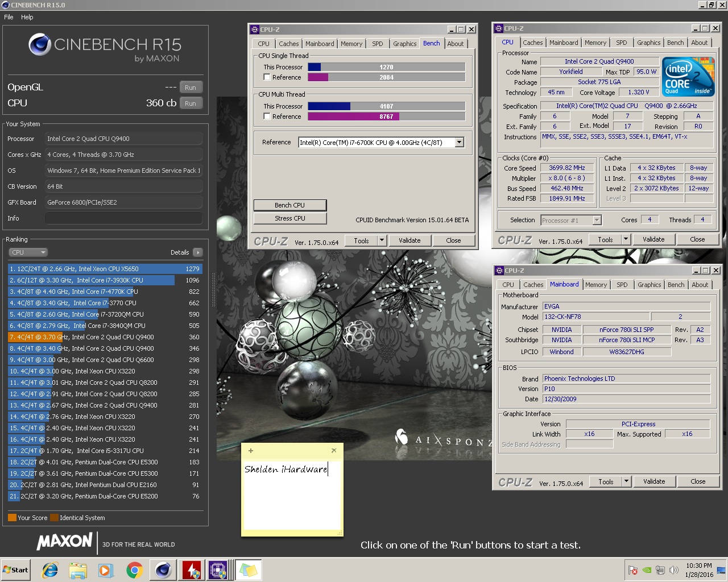Enable Reference checkbox under CPU Multi Thread
Viewport: 728px width, 582px height.
pyautogui.click(x=267, y=117)
